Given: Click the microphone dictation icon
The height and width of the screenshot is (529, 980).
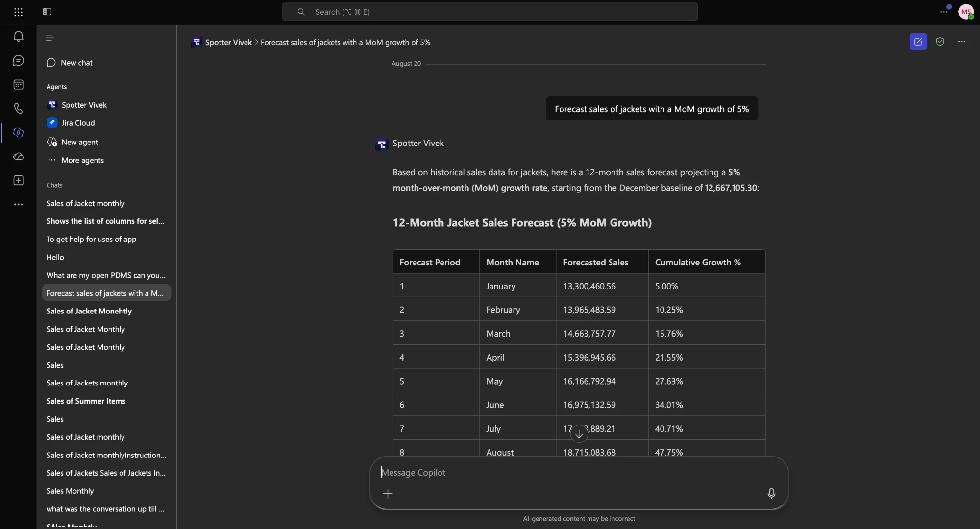Looking at the screenshot, I should pos(771,493).
